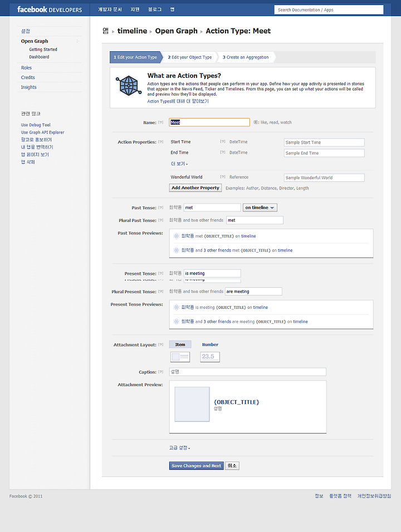Open 'Action Types에 대해 더 알아보기' link
Viewport: 401px width, 532px height.
tap(178, 101)
